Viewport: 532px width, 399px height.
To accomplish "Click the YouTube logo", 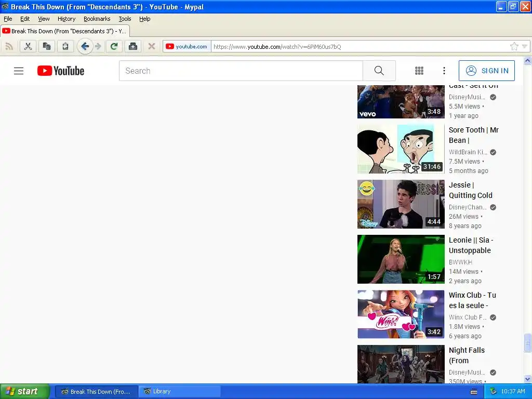I will coord(61,71).
